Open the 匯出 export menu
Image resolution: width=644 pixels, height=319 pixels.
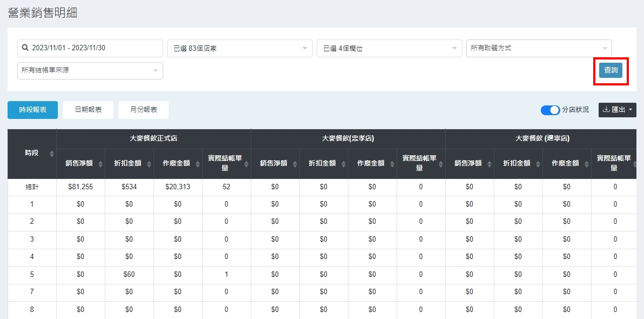(x=617, y=110)
